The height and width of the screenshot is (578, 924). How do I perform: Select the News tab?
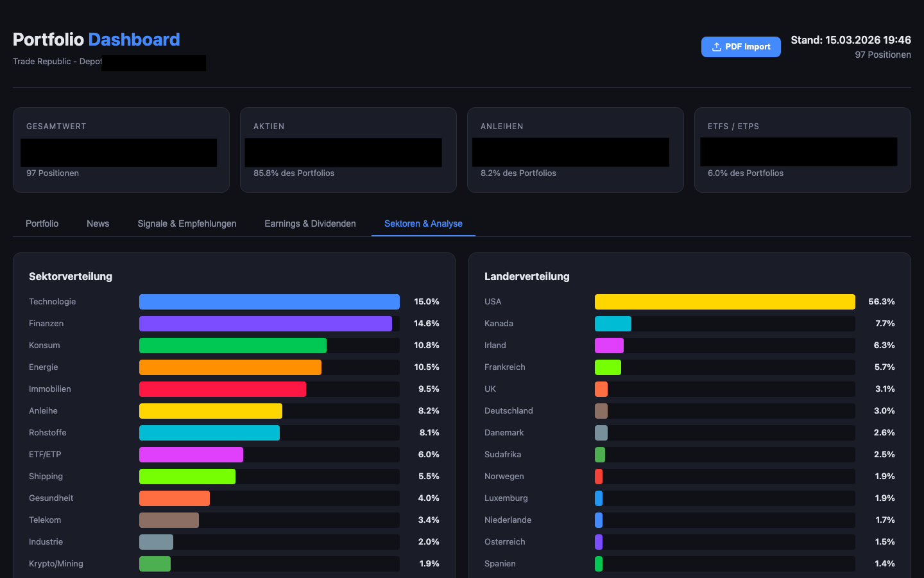[98, 223]
